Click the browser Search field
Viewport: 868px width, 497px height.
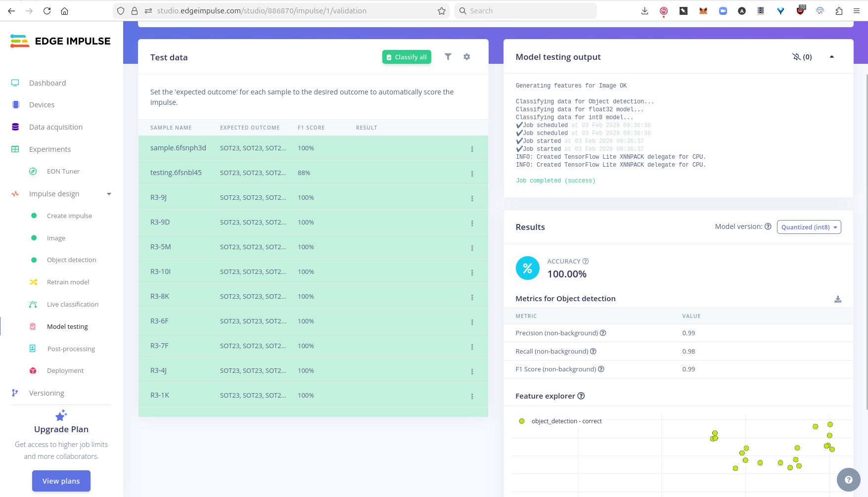click(526, 11)
